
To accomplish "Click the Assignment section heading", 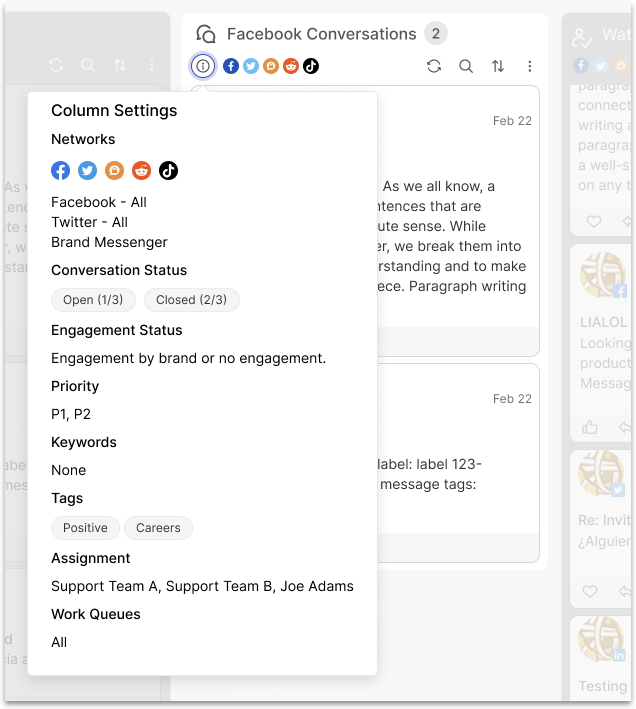I will pos(91,558).
